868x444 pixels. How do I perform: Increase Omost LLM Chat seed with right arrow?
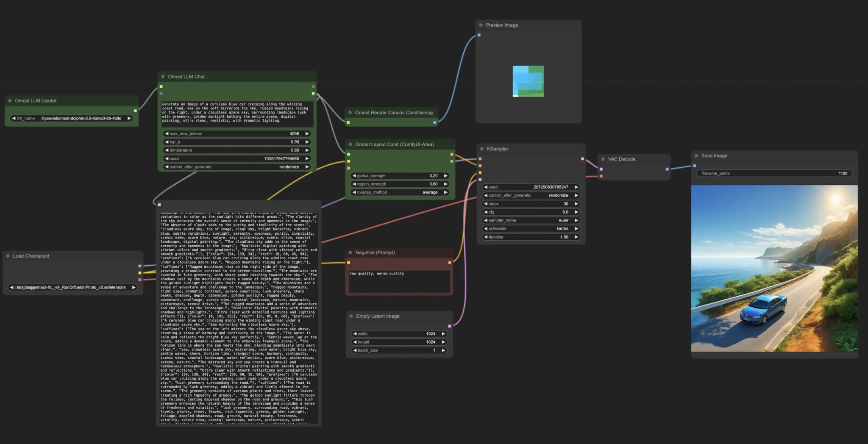point(307,158)
